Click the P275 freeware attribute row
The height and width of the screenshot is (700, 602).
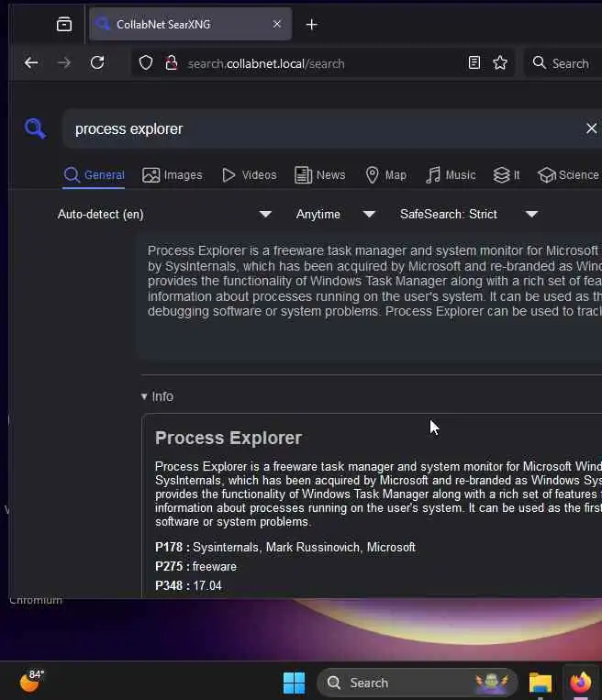[x=195, y=567]
